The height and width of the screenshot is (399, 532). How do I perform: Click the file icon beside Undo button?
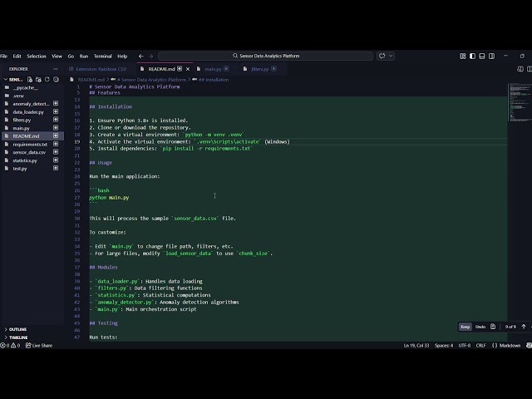click(493, 327)
